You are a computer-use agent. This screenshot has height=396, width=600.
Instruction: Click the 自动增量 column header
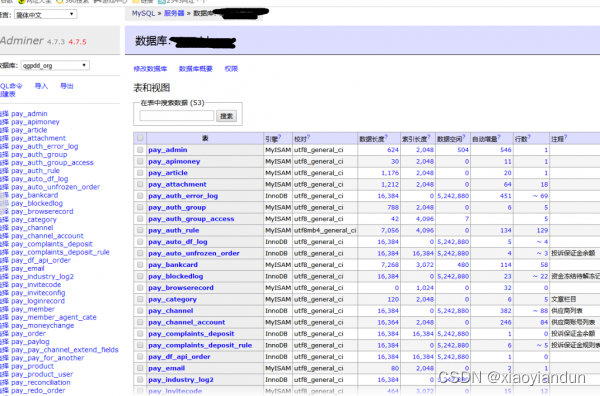tap(485, 139)
